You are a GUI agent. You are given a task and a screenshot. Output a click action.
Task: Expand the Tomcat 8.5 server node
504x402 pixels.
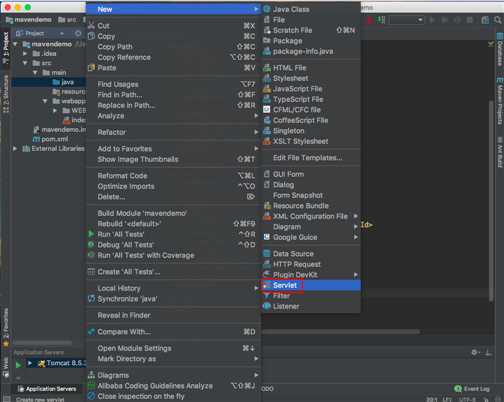coord(30,363)
